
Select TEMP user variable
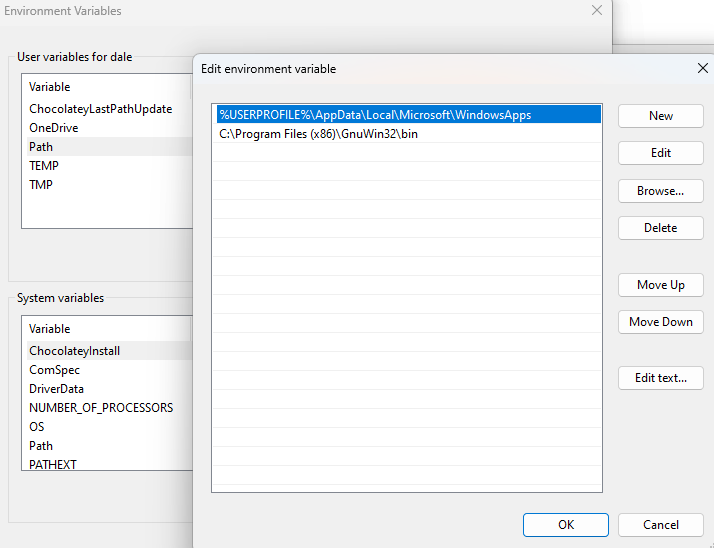point(109,166)
